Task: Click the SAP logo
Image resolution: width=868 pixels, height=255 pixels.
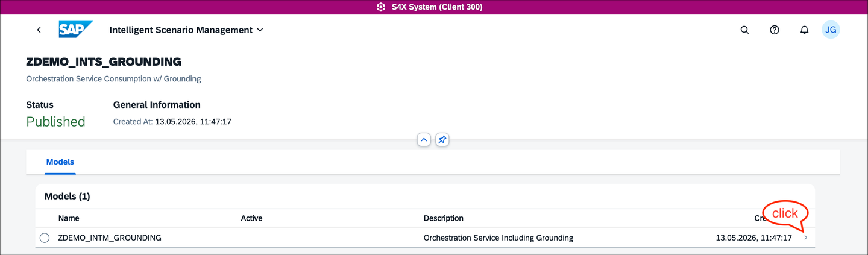Action: 75,30
